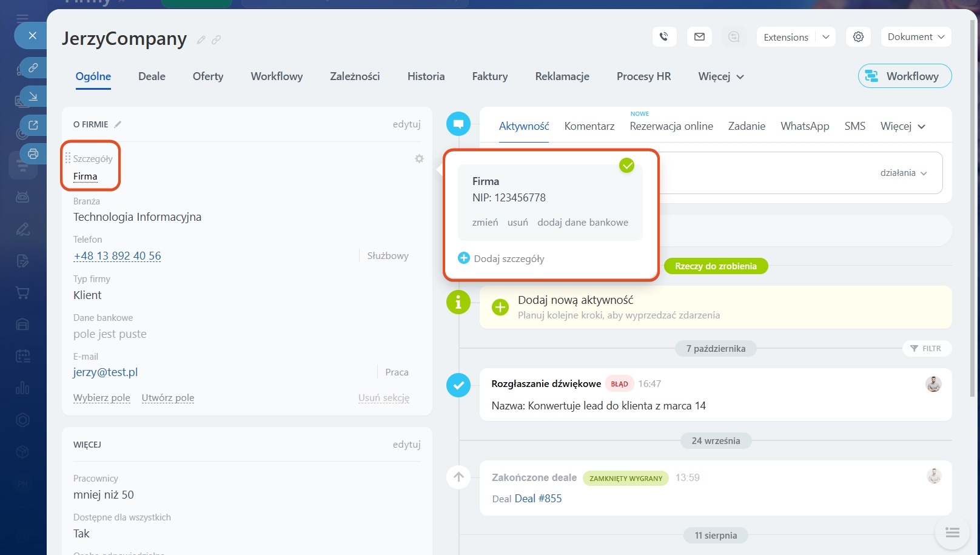Open the Deal #855 link
This screenshot has height=555, width=980.
538,499
